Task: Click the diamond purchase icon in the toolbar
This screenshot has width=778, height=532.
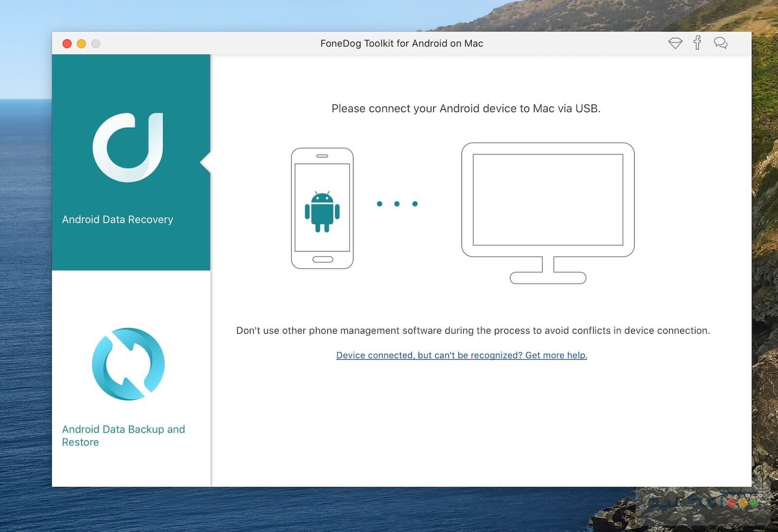Action: coord(675,43)
